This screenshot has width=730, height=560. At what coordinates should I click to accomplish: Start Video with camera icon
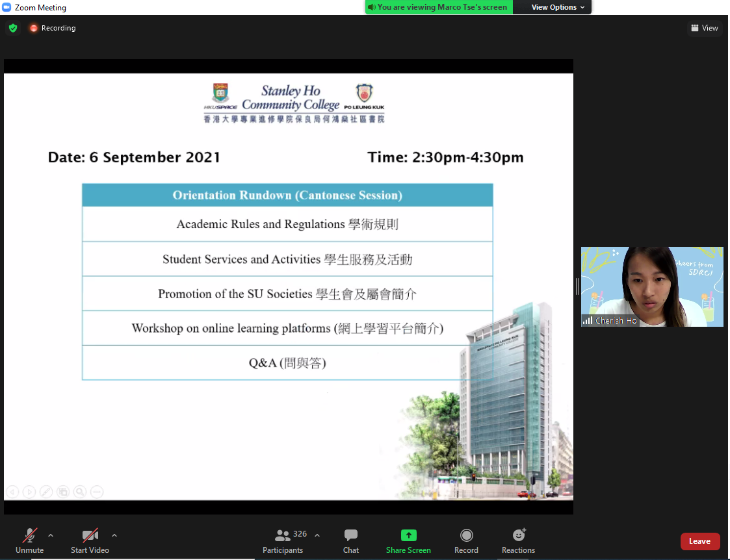pyautogui.click(x=90, y=541)
